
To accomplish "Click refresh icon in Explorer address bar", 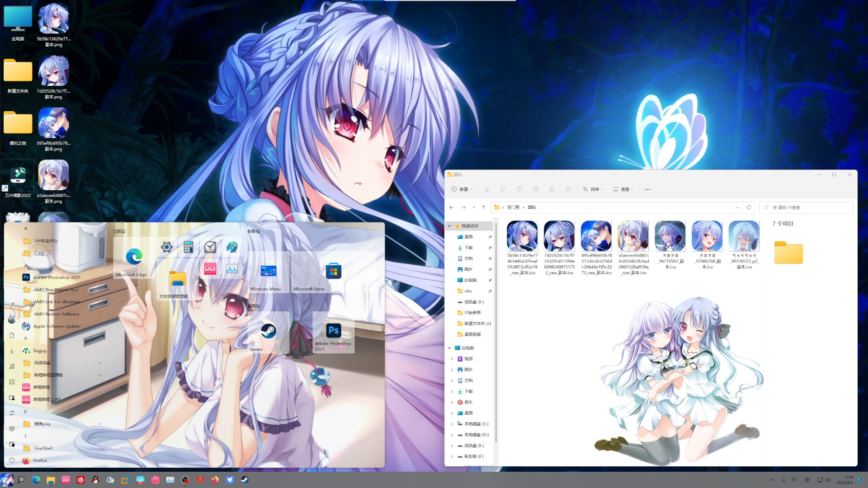I will pos(749,207).
